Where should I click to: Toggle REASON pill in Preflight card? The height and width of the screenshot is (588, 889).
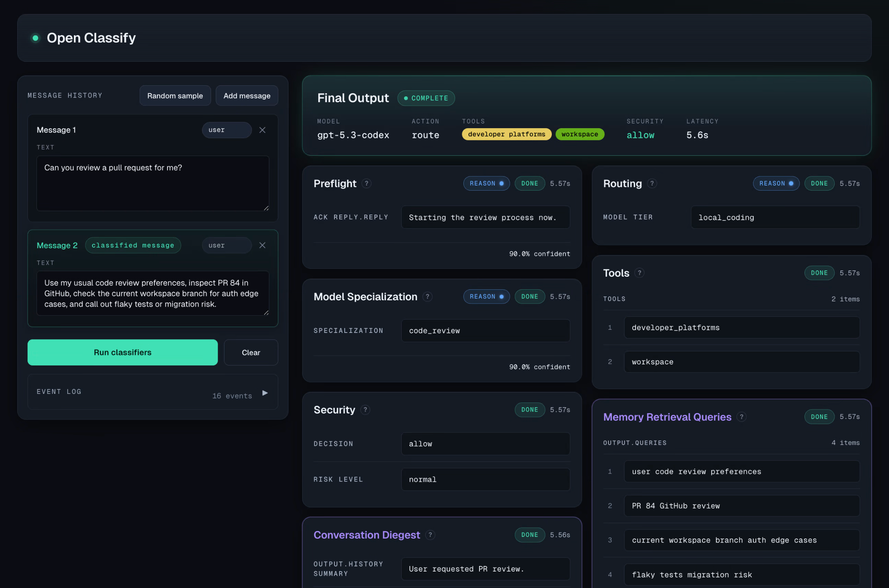486,184
